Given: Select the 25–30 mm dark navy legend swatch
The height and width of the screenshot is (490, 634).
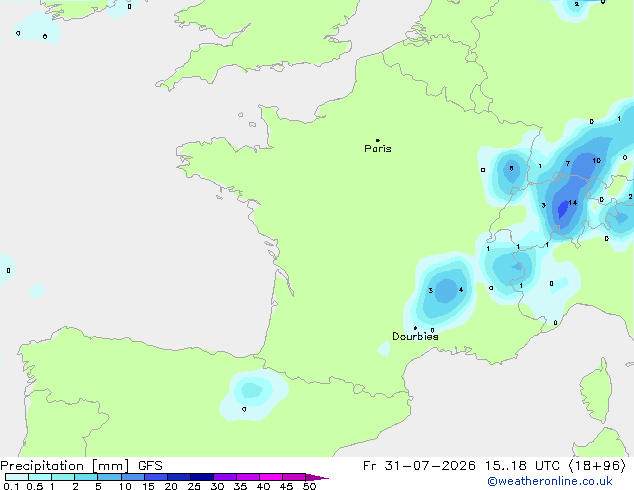Looking at the screenshot, I should [202, 477].
